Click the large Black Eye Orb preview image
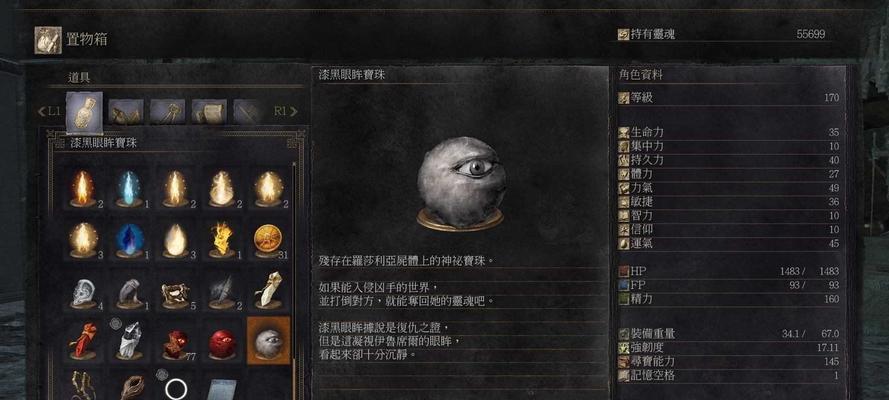The width and height of the screenshot is (889, 400). point(460,183)
